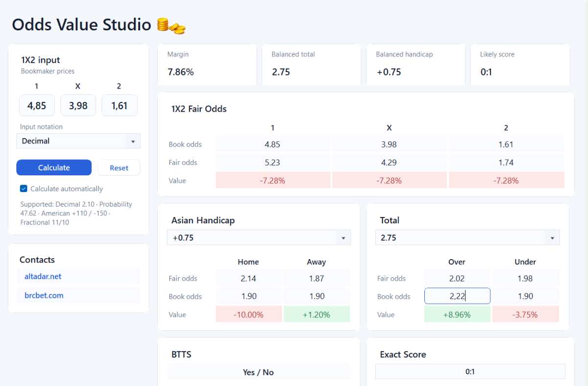588x386 pixels.
Task: Click Asian Handicap Away book odds cell
Action: [317, 296]
